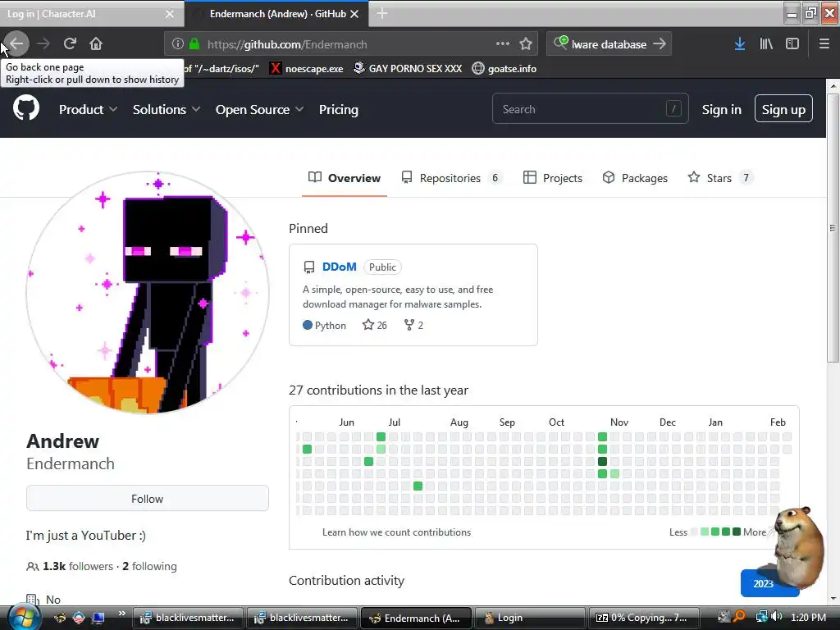The image size is (840, 630).
Task: Select the Overview tab
Action: coord(345,178)
